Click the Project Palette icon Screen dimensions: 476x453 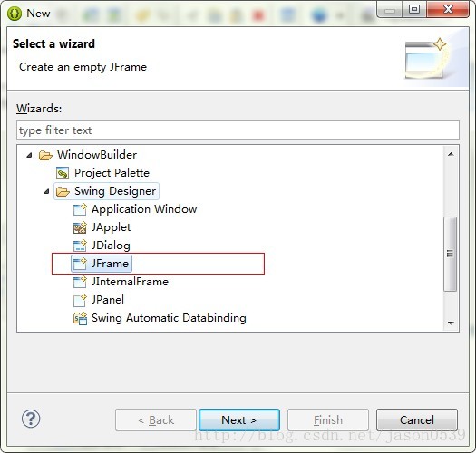[63, 173]
